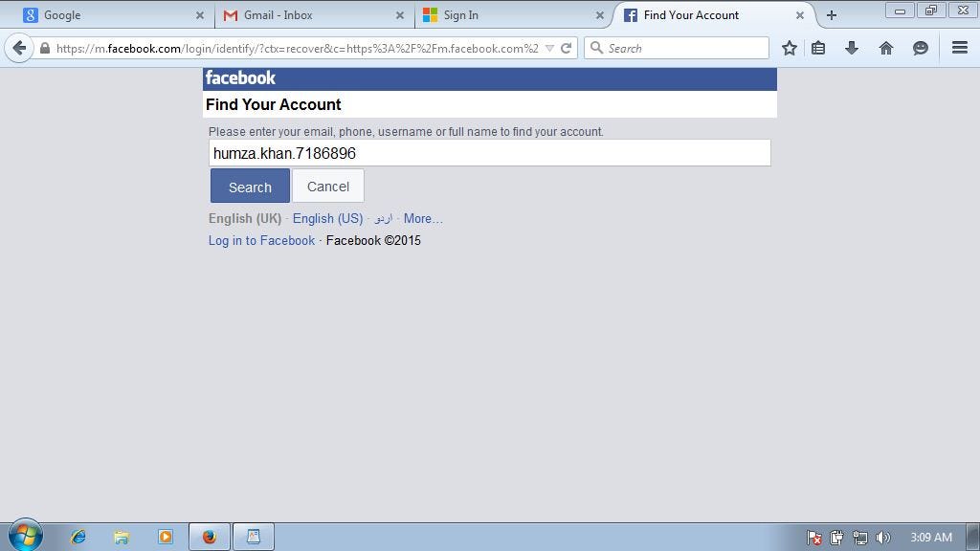Screen dimensions: 980x551
Task: Switch to the Sign In tab
Action: click(x=514, y=15)
